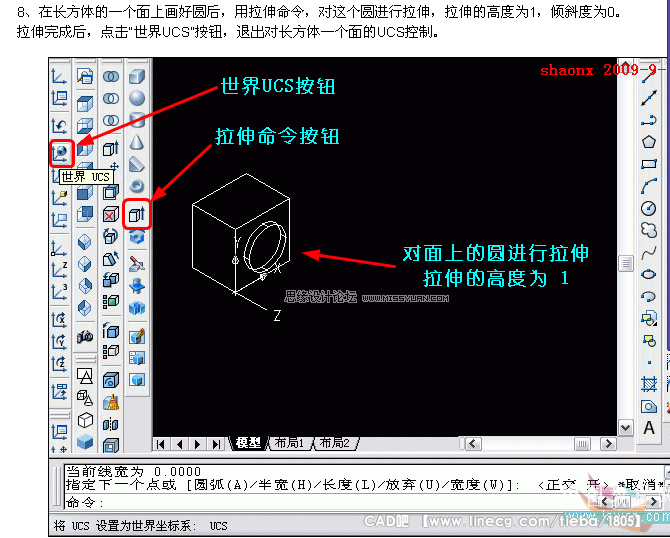Viewport: 670px width, 538px height.
Task: Jump to first layout tab arrow
Action: (161, 444)
